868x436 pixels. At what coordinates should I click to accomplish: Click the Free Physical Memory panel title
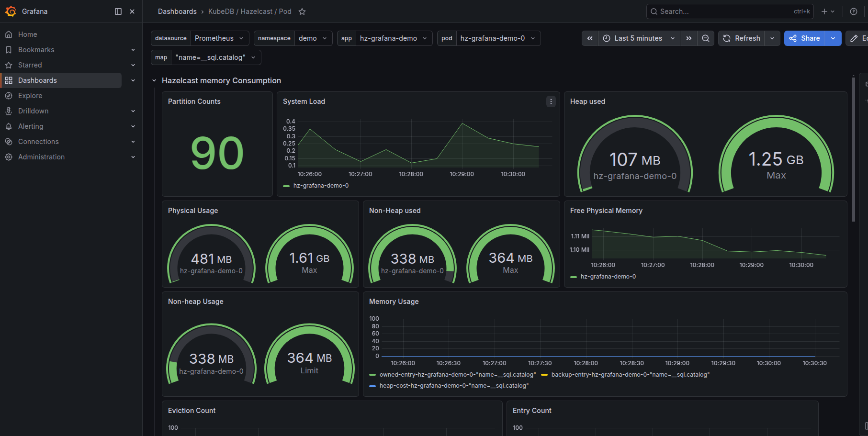(x=606, y=211)
